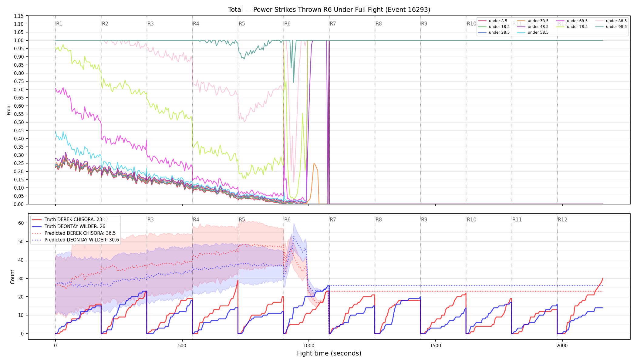The height and width of the screenshot is (364, 637).
Task: Select 'Predicted DEONTAY WILDER: 30.6' legend text
Action: pyautogui.click(x=82, y=240)
